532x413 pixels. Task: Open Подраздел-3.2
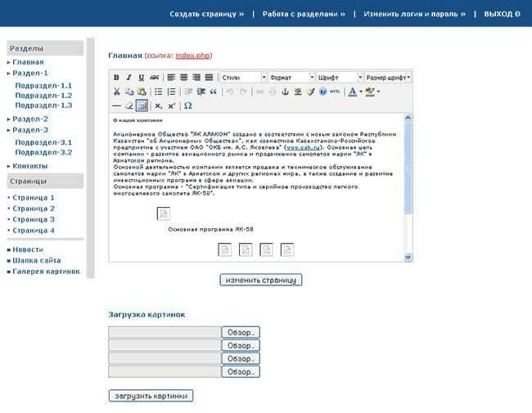click(x=43, y=152)
